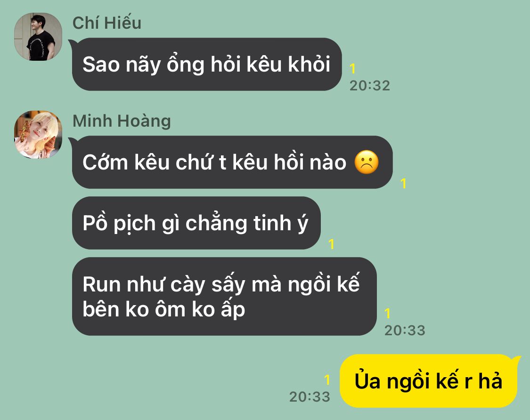Tap the sender name Minh Hoàng
The height and width of the screenshot is (420, 530).
pyautogui.click(x=122, y=121)
